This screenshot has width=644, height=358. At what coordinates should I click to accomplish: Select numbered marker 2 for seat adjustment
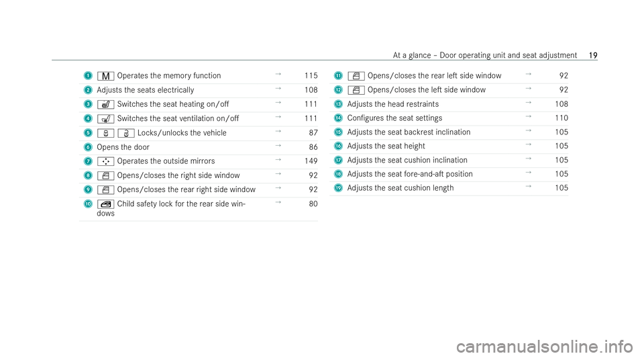coord(87,90)
